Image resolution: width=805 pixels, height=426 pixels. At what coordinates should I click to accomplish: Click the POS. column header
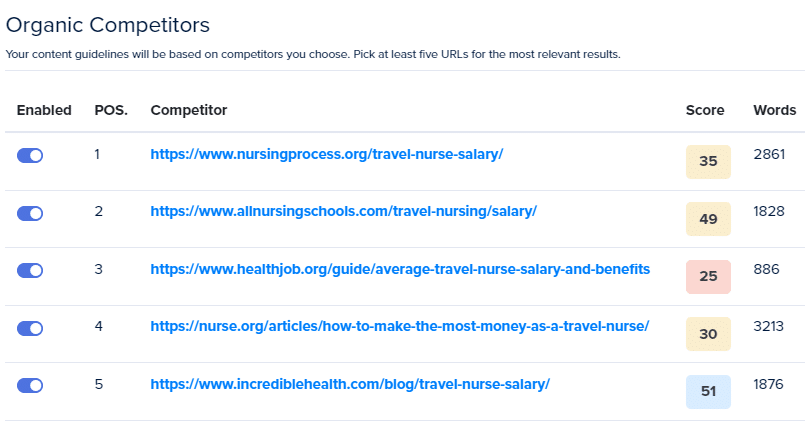coord(111,110)
